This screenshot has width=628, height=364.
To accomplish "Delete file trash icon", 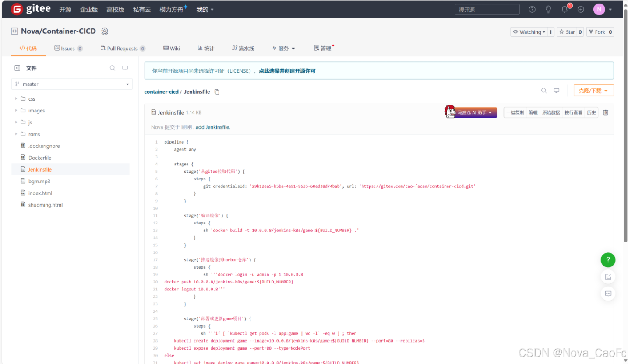I will (x=606, y=112).
